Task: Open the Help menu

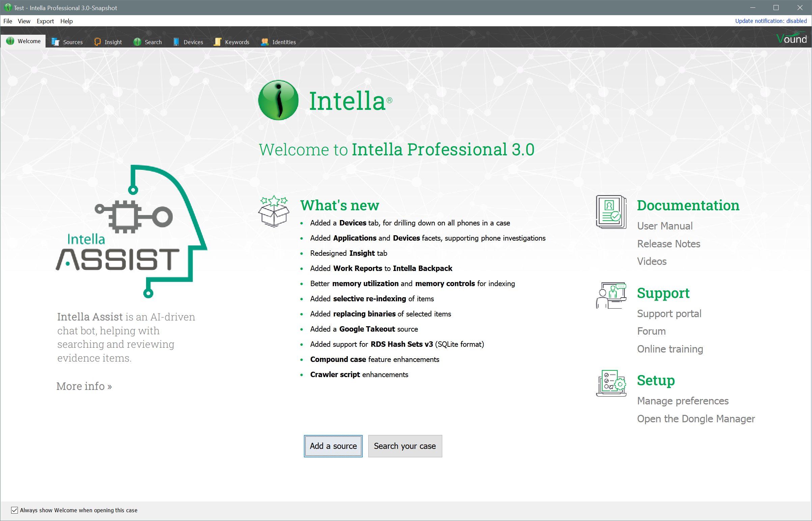Action: coord(66,21)
